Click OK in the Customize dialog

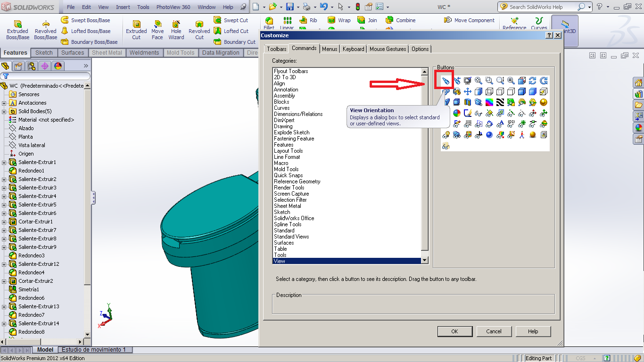[454, 331]
